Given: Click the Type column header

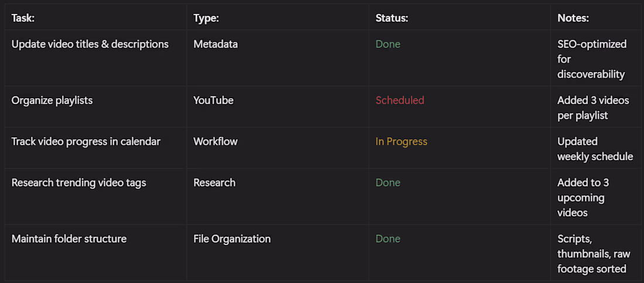Looking at the screenshot, I should pyautogui.click(x=206, y=18).
